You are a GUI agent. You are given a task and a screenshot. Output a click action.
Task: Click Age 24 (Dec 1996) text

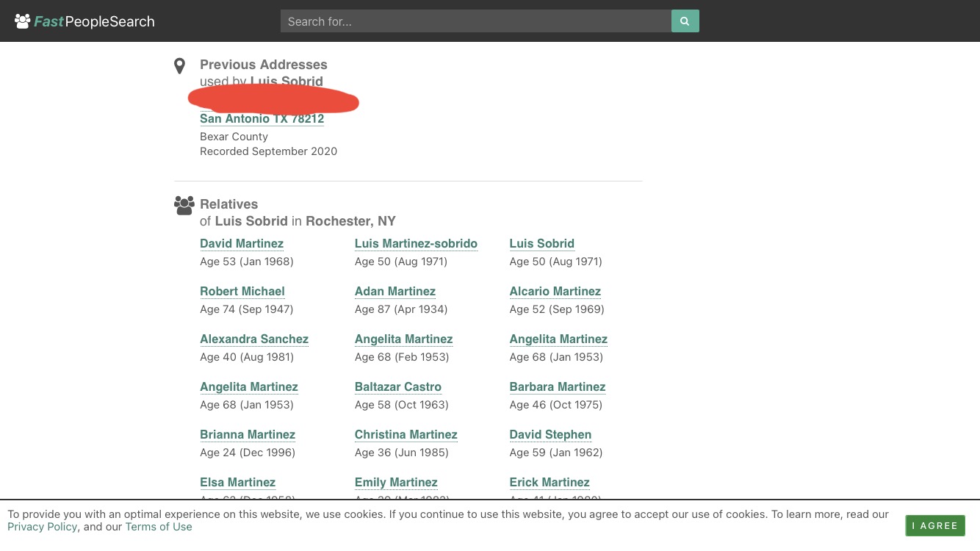(x=248, y=453)
